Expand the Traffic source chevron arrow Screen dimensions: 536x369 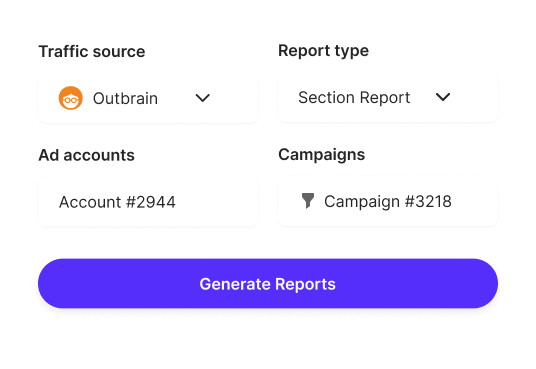[202, 98]
